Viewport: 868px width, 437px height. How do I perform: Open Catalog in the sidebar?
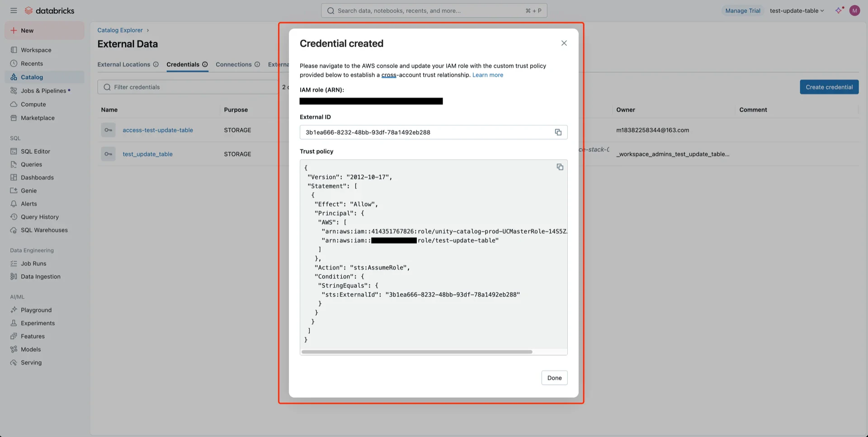coord(44,77)
